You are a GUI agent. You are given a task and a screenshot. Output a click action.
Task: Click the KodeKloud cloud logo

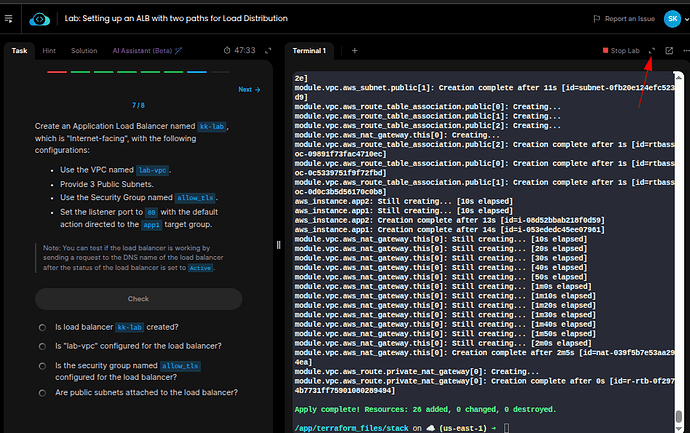point(38,18)
